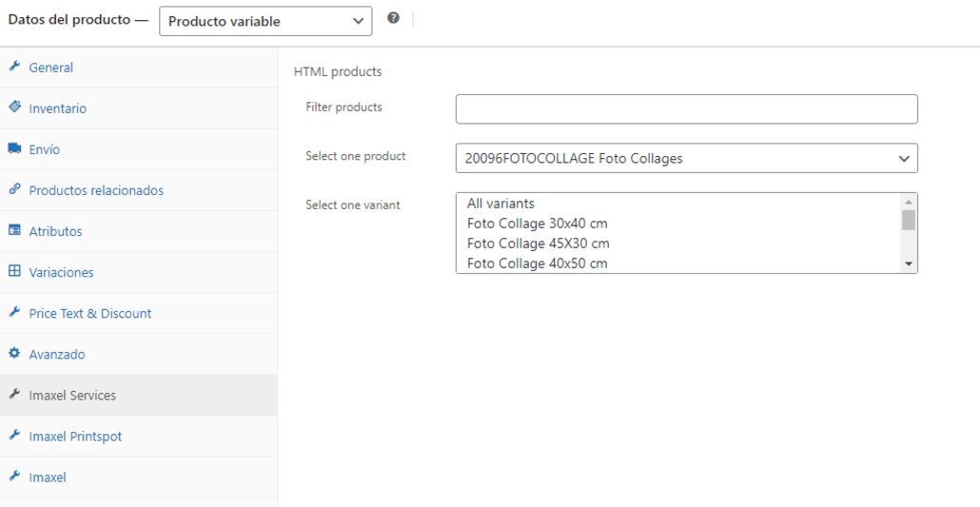Click the Envío truck icon
Image resolution: width=980 pixels, height=507 pixels.
[x=14, y=149]
